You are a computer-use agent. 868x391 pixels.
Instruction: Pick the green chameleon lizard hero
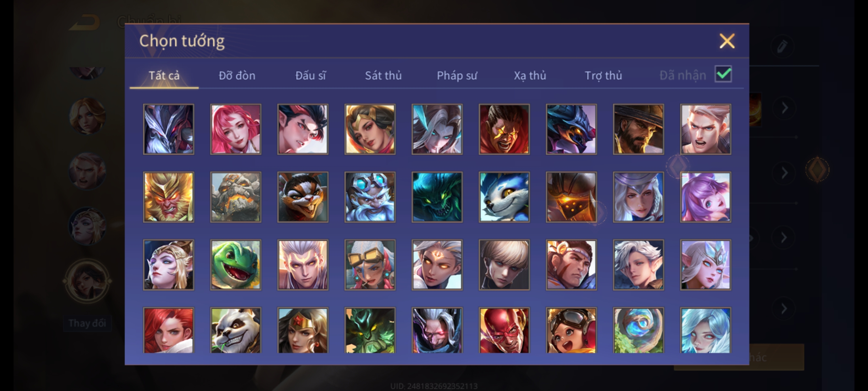point(235,265)
